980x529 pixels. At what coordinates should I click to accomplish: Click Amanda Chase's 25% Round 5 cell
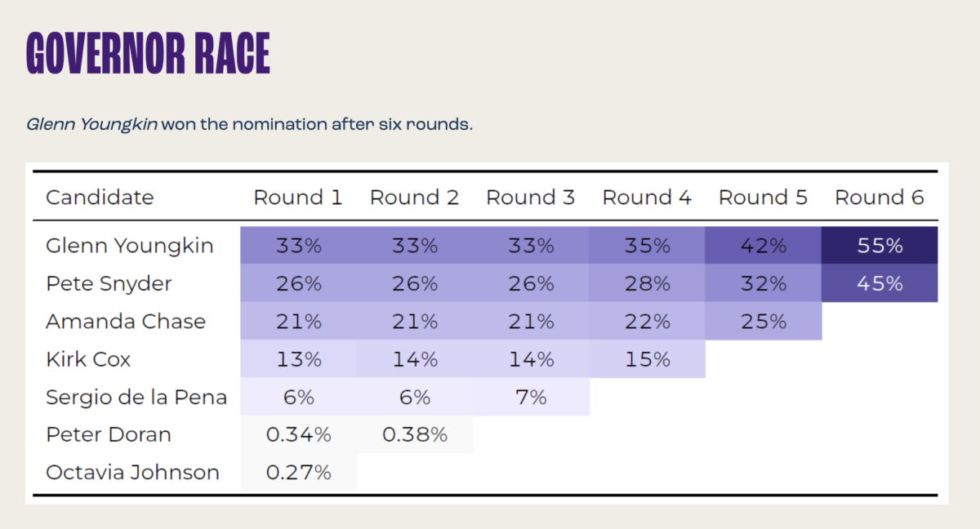point(763,322)
